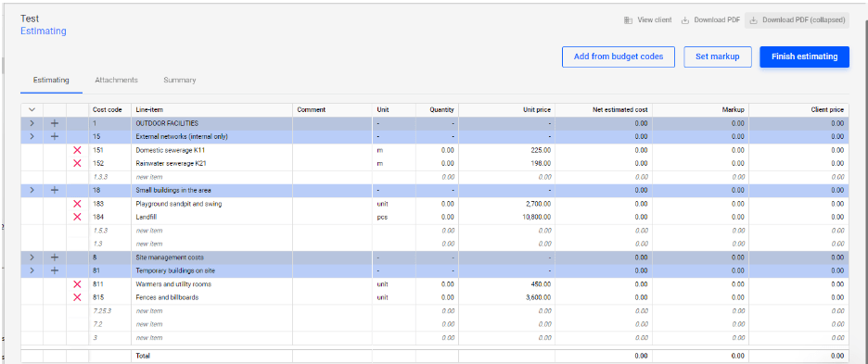Click Download PDF (collapsed) button
Image resolution: width=868 pixels, height=364 pixels.
(798, 20)
